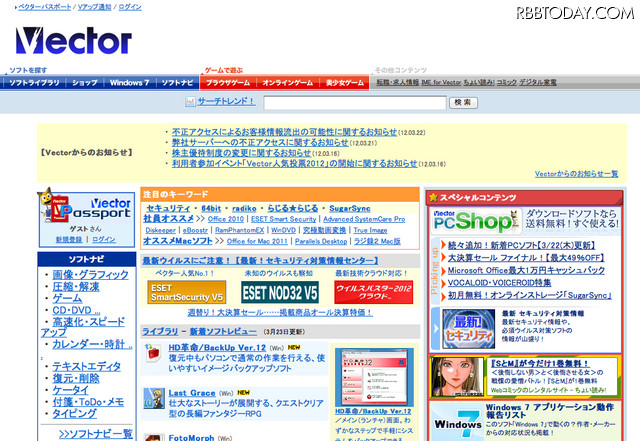Open 続々追加！新着PCソフト link
640x441 pixels.
(x=521, y=245)
